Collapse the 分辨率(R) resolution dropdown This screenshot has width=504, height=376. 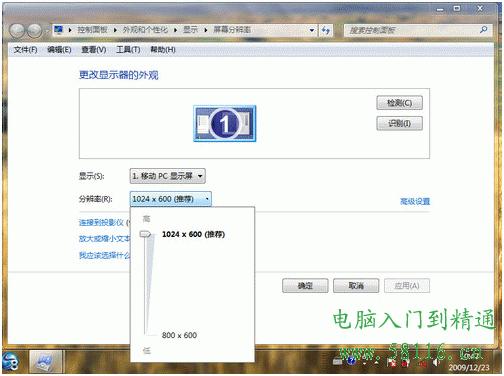pyautogui.click(x=170, y=199)
